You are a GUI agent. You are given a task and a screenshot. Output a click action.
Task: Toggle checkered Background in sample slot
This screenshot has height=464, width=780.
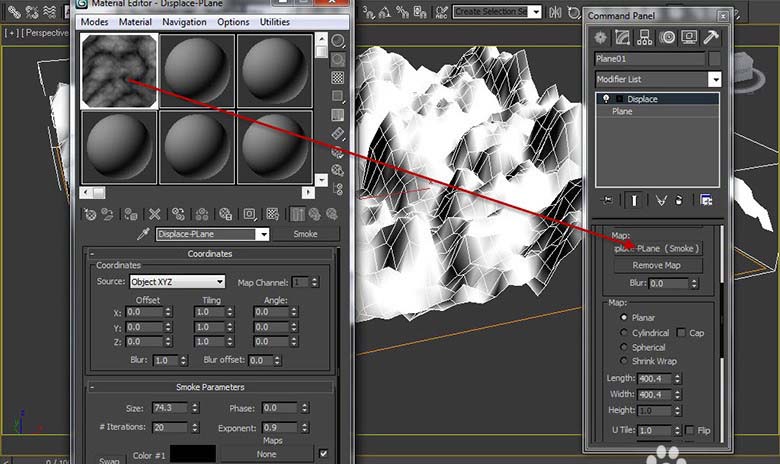tap(338, 78)
